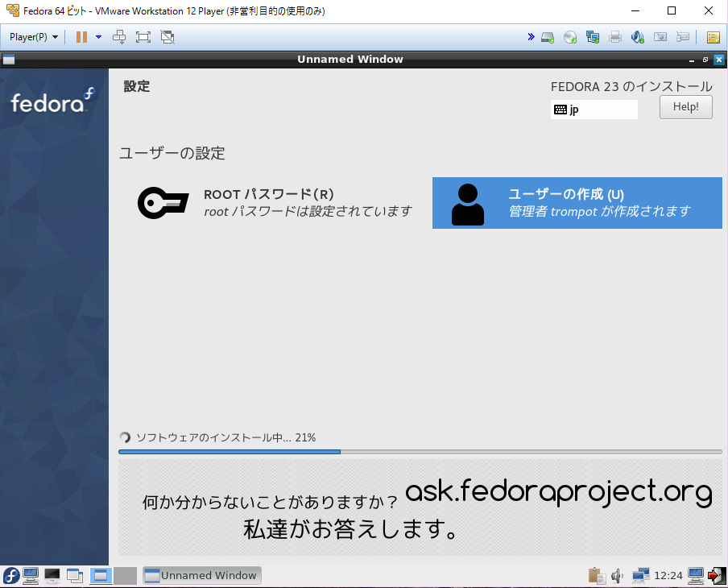Click the CD/DVD drive device icon
The image size is (728, 588).
570,37
